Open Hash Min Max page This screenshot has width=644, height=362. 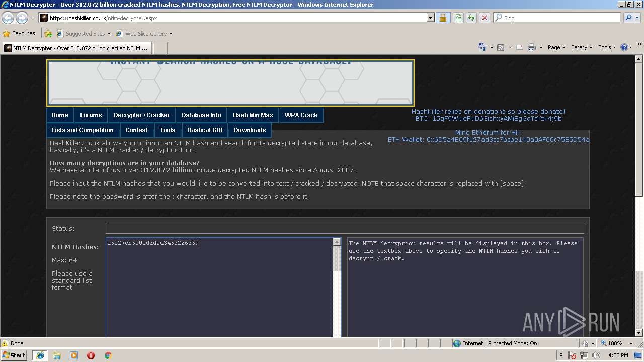pyautogui.click(x=253, y=115)
